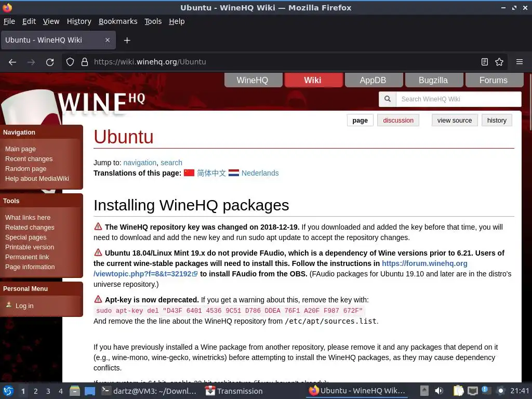Open the system application menu launcher

(x=8, y=391)
